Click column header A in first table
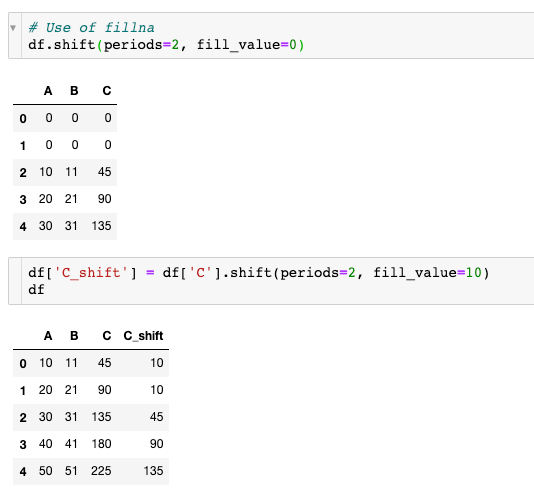This screenshot has height=495, width=534. click(x=48, y=91)
